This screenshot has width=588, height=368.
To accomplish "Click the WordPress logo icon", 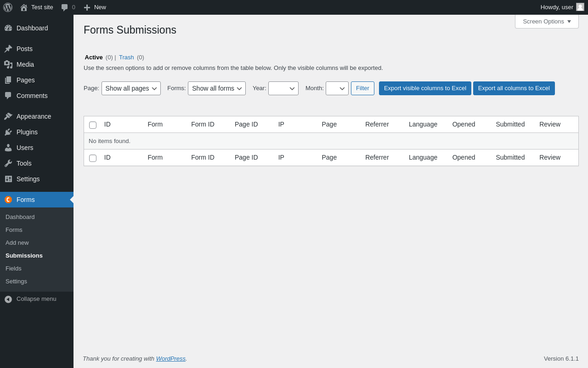I will (x=8, y=7).
